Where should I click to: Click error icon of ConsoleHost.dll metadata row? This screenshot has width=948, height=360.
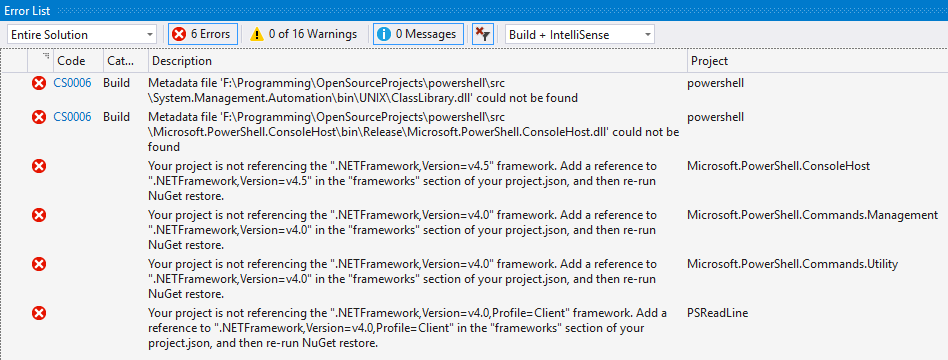pyautogui.click(x=39, y=117)
